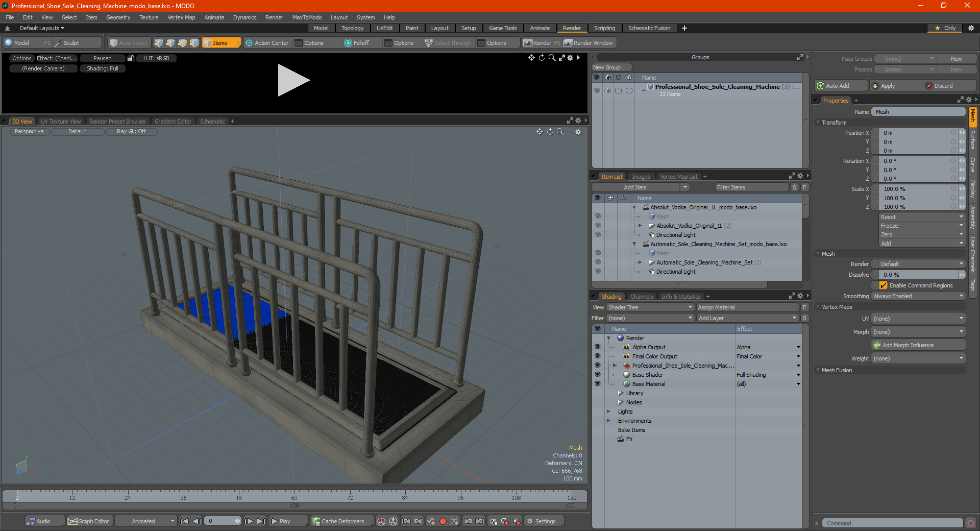The width and height of the screenshot is (980, 531).
Task: Open the Geometry menu
Action: (118, 17)
